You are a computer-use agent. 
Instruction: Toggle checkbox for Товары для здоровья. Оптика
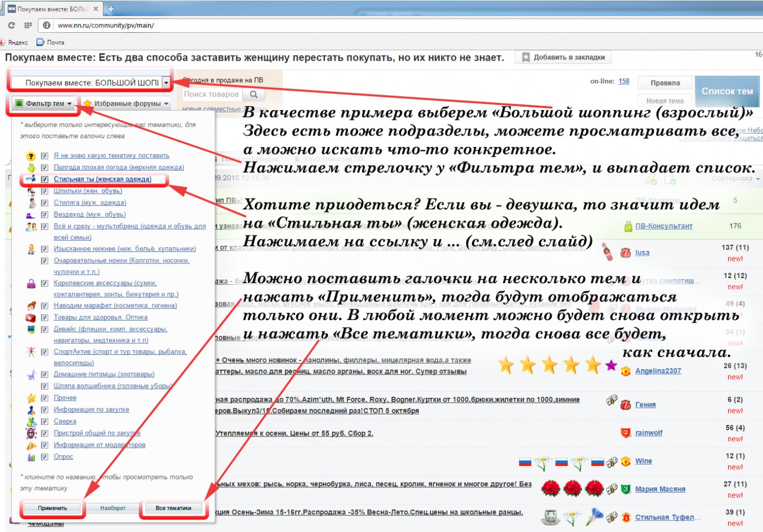pos(45,317)
